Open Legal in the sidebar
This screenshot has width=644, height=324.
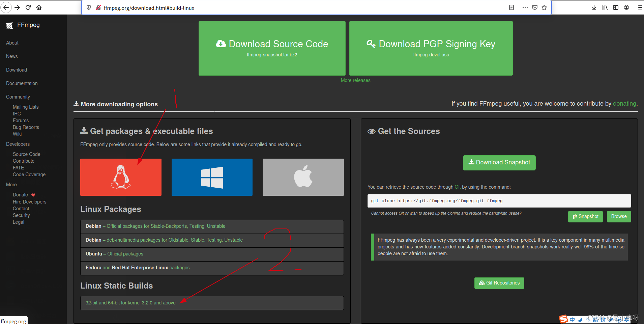(19, 222)
